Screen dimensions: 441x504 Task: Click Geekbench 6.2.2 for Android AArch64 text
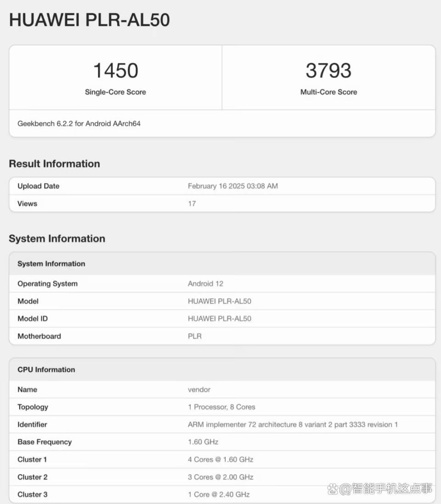click(79, 124)
